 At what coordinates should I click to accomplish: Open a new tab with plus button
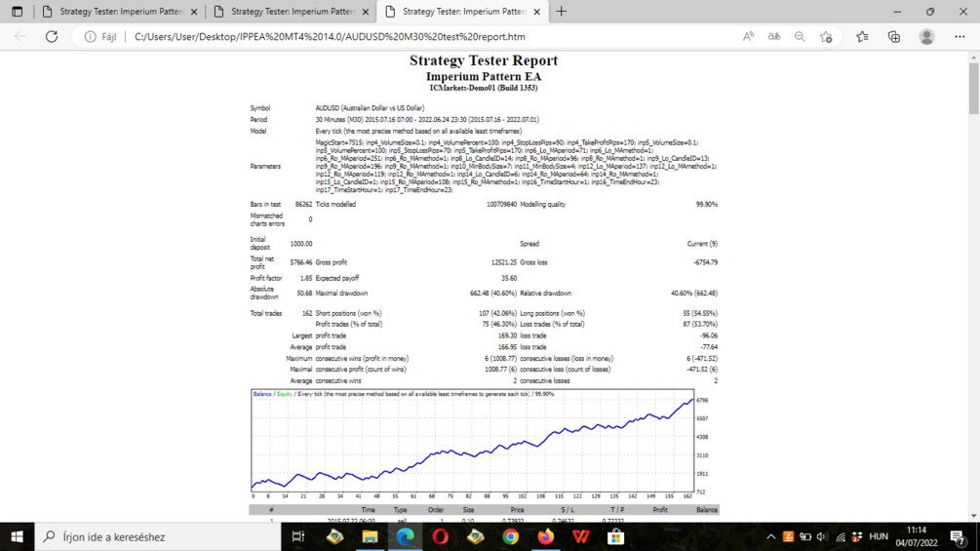pos(562,12)
